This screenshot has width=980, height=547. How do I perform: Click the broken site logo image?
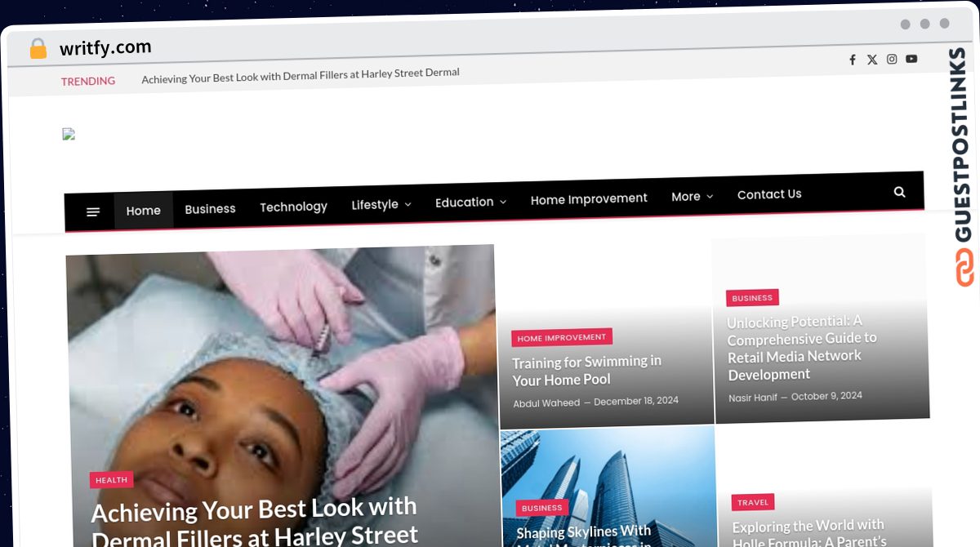[x=69, y=135]
